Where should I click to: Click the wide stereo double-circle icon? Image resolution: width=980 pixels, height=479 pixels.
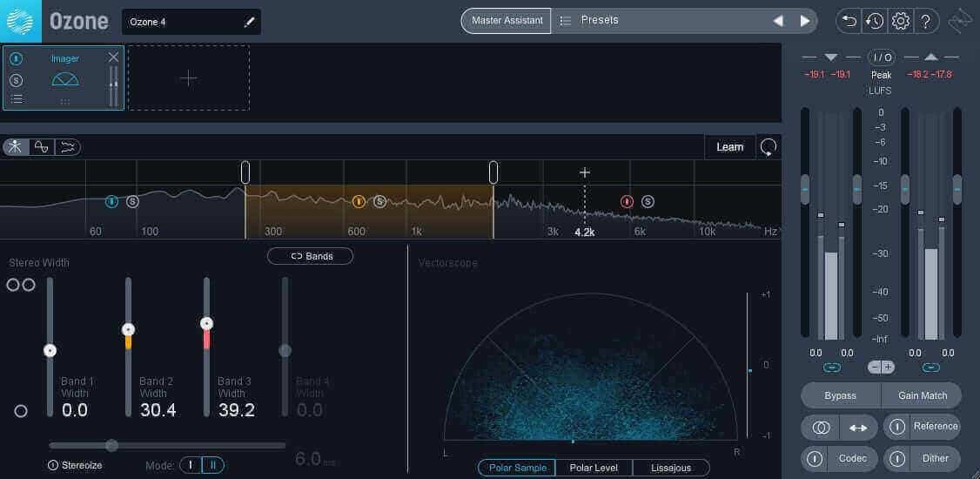pos(21,285)
